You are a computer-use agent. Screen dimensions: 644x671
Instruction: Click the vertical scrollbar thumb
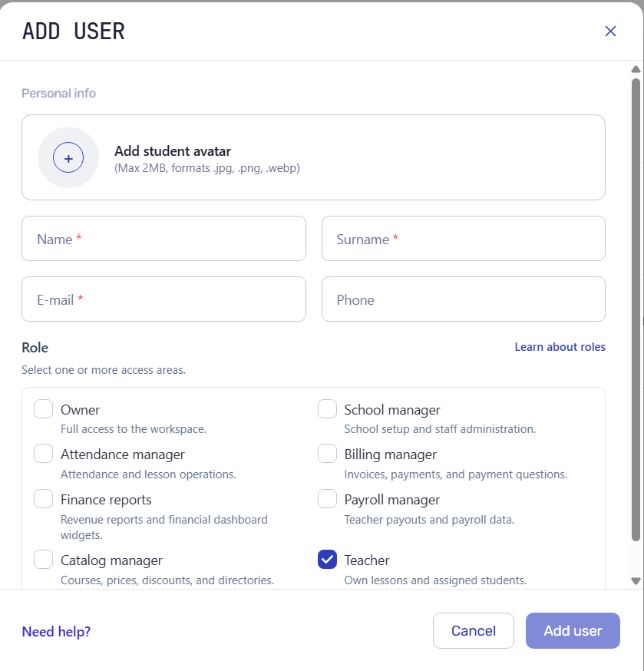click(636, 310)
